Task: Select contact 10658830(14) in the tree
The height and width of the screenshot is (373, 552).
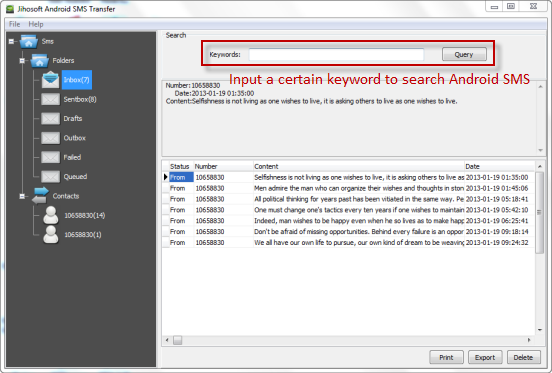Action: click(84, 215)
